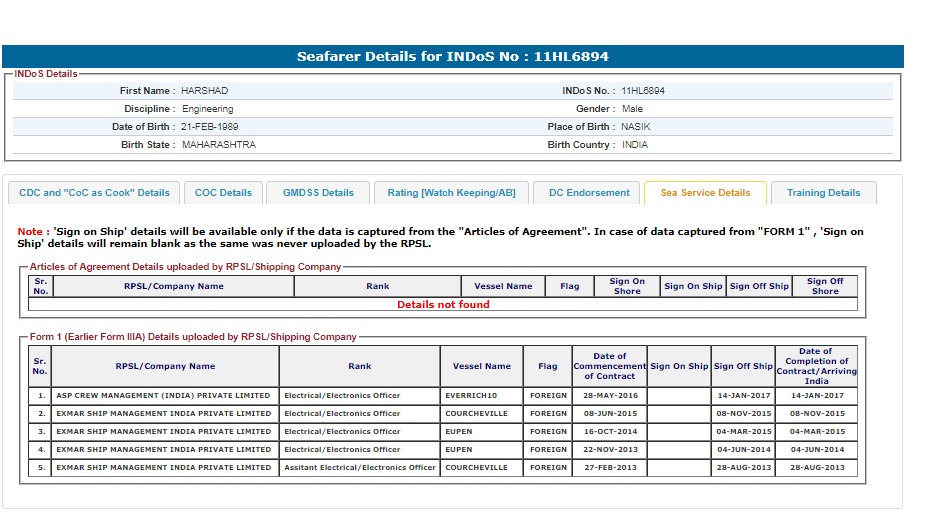Go to the DC Endorsement tab
Viewport: 928px width, 527px height.
(x=589, y=193)
